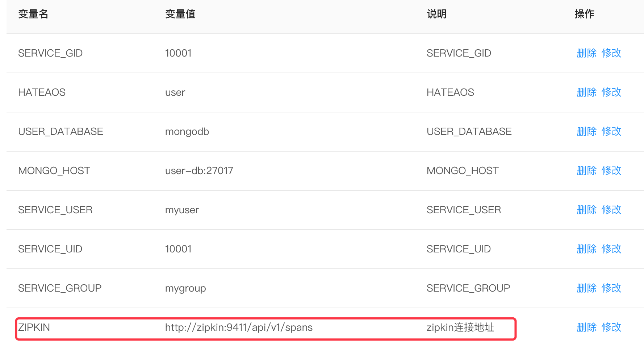Select the USER_DATABASE variable name cell
Viewport: 644px width, 346px height.
60,132
